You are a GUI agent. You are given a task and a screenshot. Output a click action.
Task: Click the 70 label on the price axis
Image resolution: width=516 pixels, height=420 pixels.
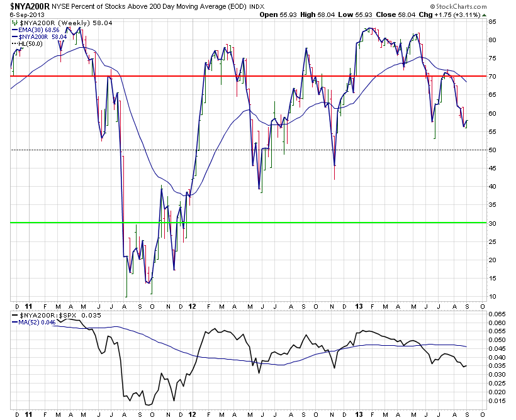coord(492,77)
